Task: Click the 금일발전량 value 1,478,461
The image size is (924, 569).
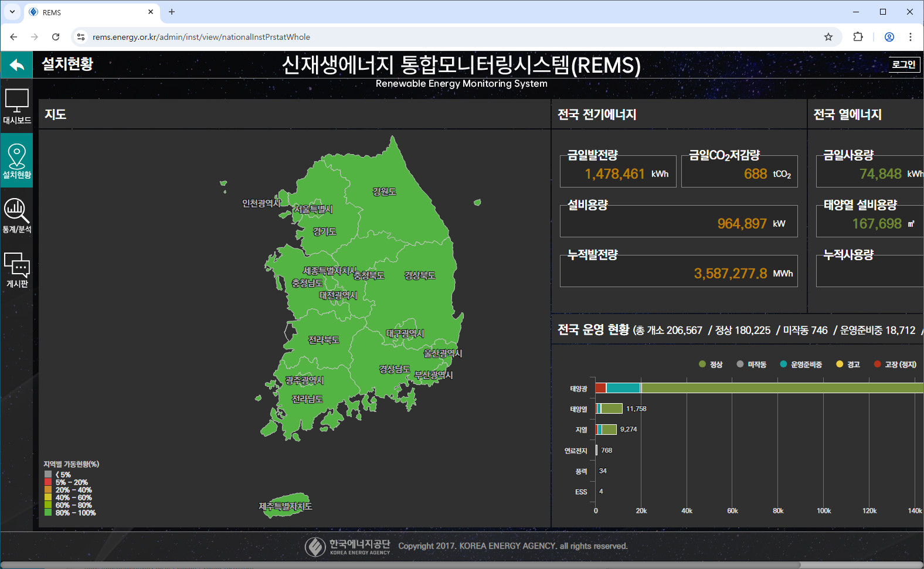Action: pyautogui.click(x=614, y=174)
